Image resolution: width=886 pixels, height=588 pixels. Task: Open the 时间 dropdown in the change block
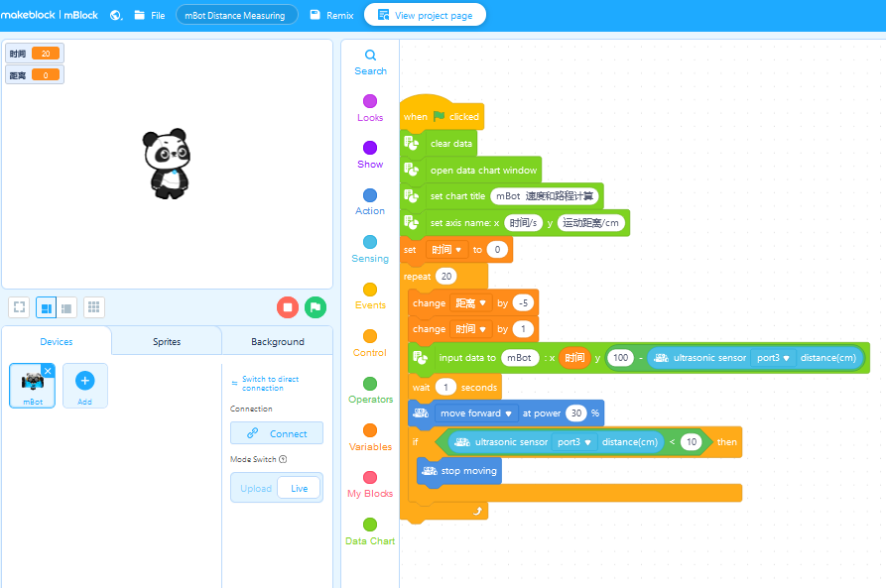[471, 329]
